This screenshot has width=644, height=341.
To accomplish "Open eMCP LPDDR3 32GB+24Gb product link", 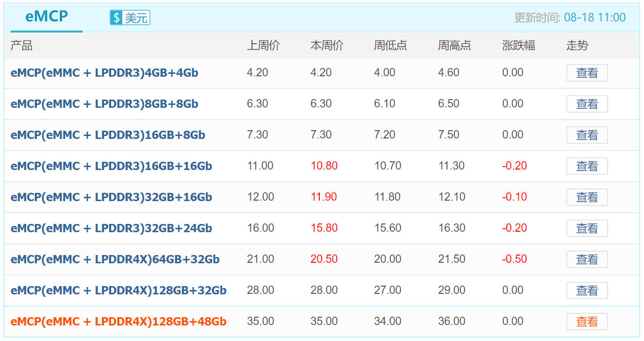I will [x=111, y=228].
